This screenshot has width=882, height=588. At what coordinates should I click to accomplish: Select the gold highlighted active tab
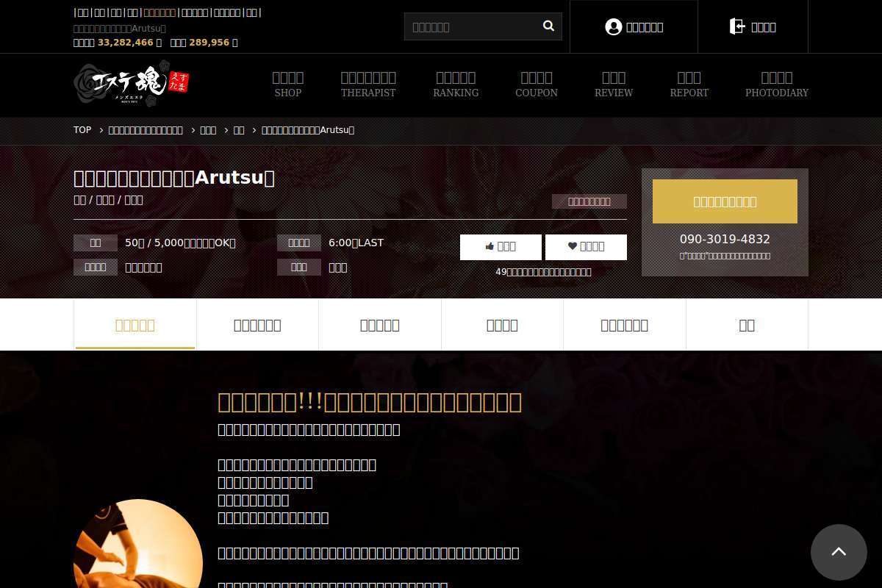(x=135, y=325)
